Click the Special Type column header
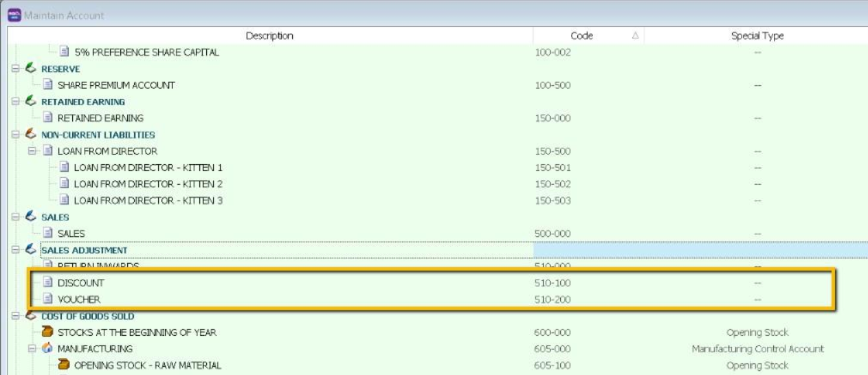The image size is (868, 375). (757, 36)
